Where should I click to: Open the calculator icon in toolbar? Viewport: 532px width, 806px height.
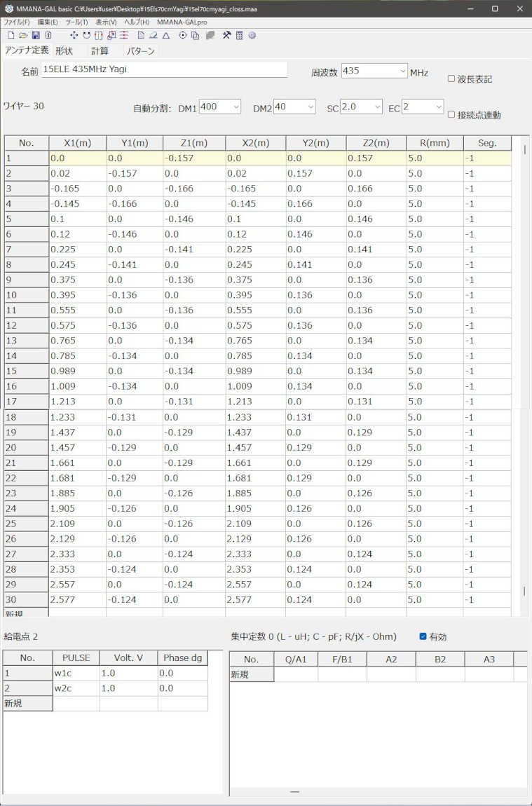click(x=239, y=35)
